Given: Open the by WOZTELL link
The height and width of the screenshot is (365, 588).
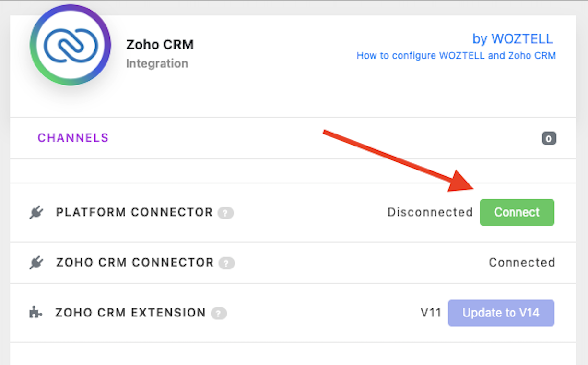Looking at the screenshot, I should coord(513,39).
